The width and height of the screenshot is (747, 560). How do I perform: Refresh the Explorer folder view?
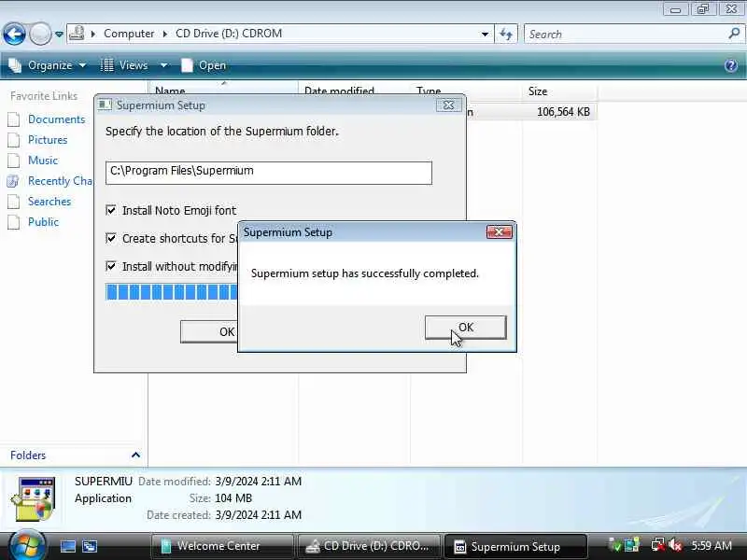(506, 35)
